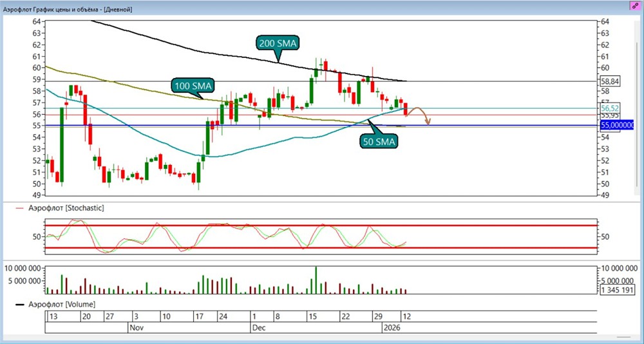Click the left-axis '5 000 000' volume label

click(x=24, y=281)
